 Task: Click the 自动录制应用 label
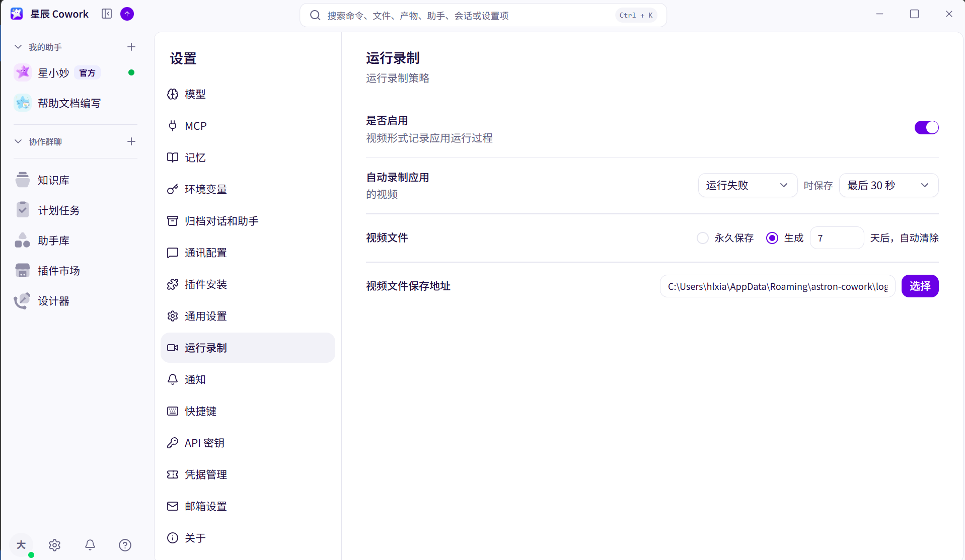point(398,177)
